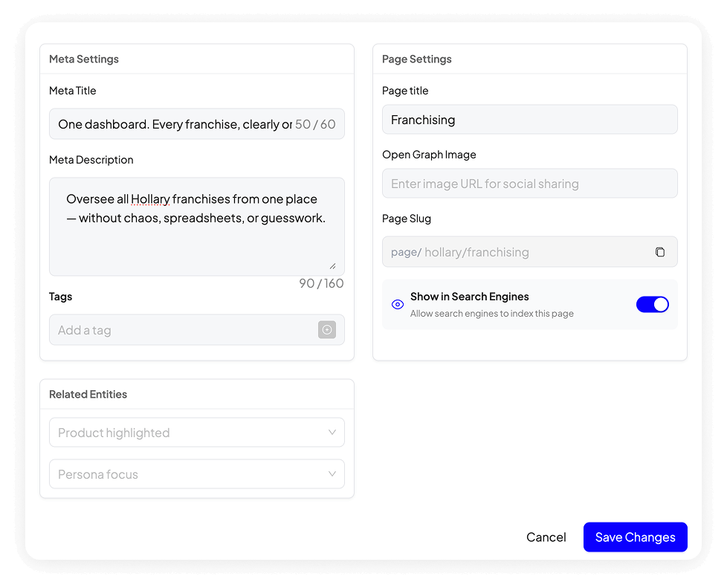Click the add tag plus icon

point(327,330)
